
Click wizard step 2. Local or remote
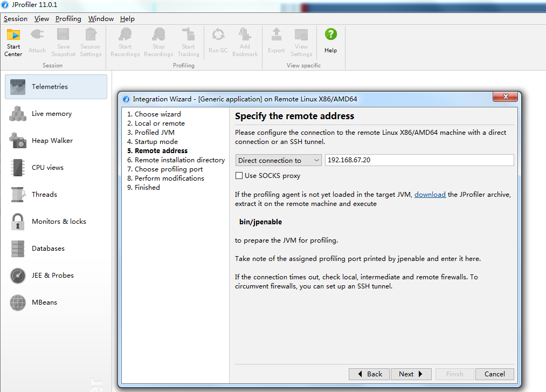(x=156, y=123)
